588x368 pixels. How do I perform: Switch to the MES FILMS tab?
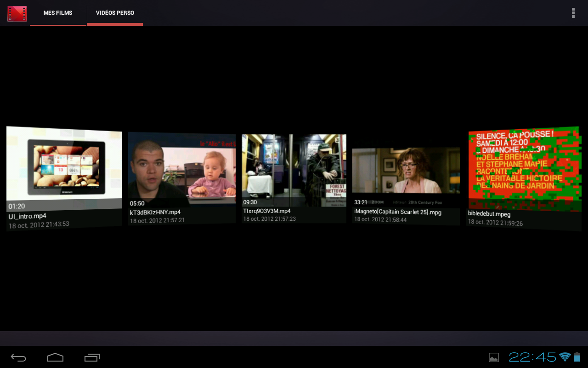pos(58,13)
